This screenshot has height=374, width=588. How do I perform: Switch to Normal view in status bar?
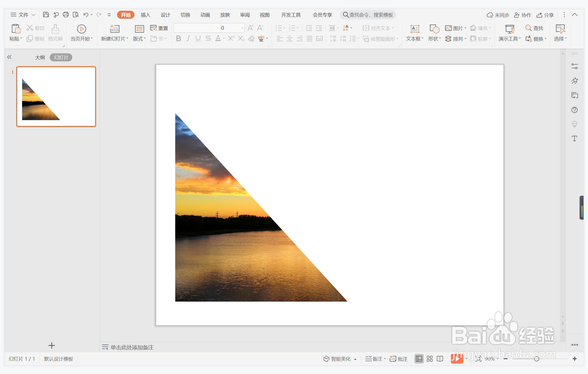[419, 359]
